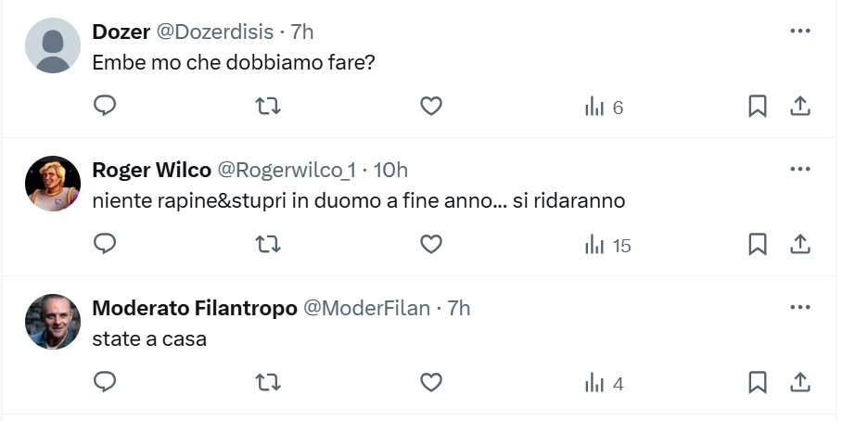The width and height of the screenshot is (868, 421).
Task: Reply to Roger Wilco's tweet
Action: (x=105, y=244)
